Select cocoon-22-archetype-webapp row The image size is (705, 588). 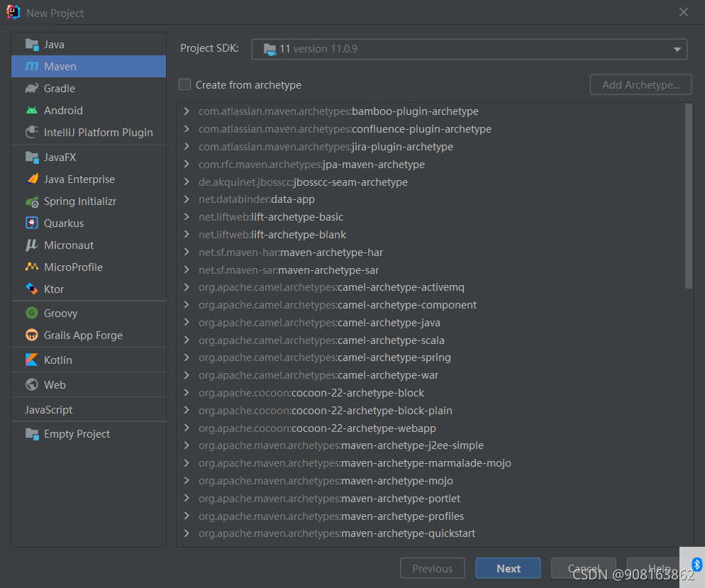coord(431,428)
